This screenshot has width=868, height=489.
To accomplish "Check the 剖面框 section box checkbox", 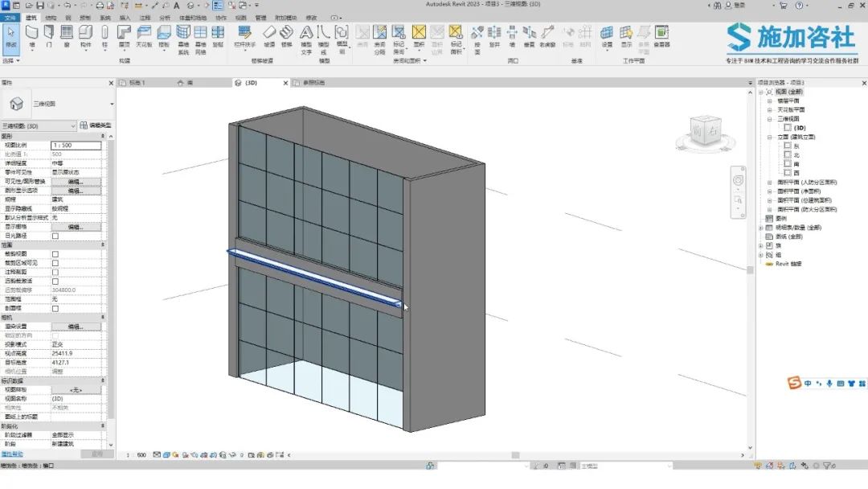I will tap(55, 309).
